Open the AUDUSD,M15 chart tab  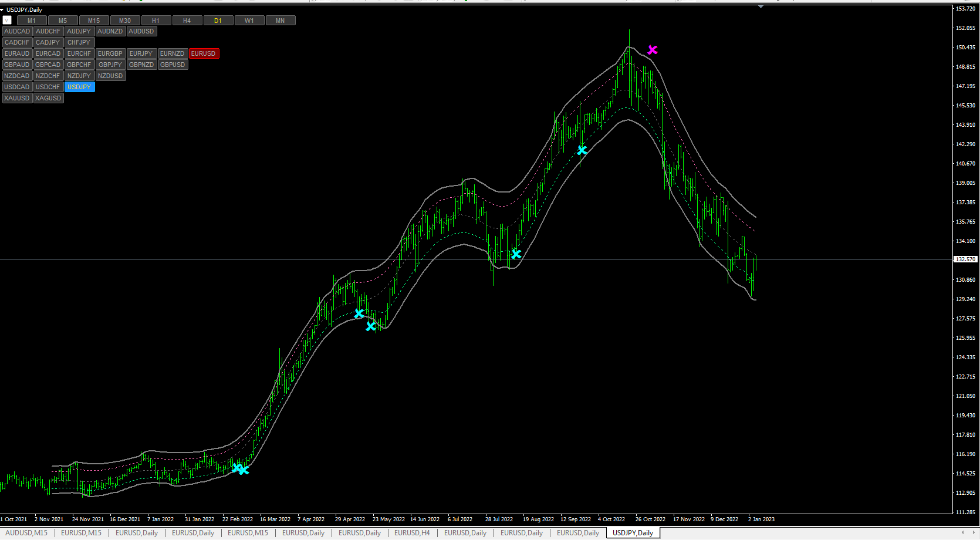coord(26,533)
